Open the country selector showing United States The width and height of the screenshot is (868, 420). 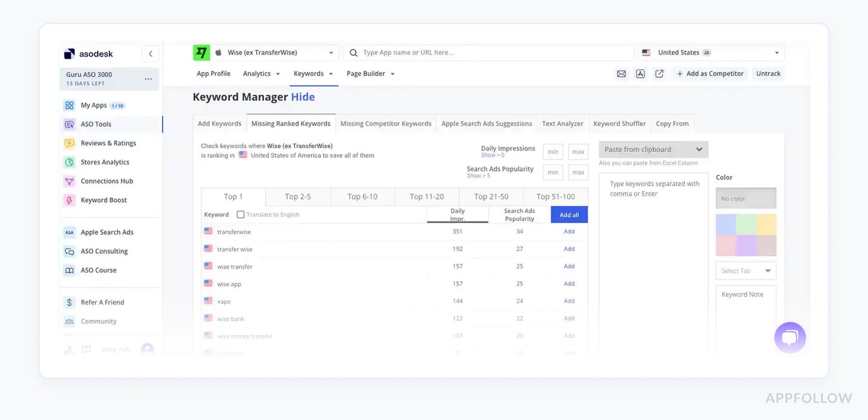pyautogui.click(x=710, y=52)
